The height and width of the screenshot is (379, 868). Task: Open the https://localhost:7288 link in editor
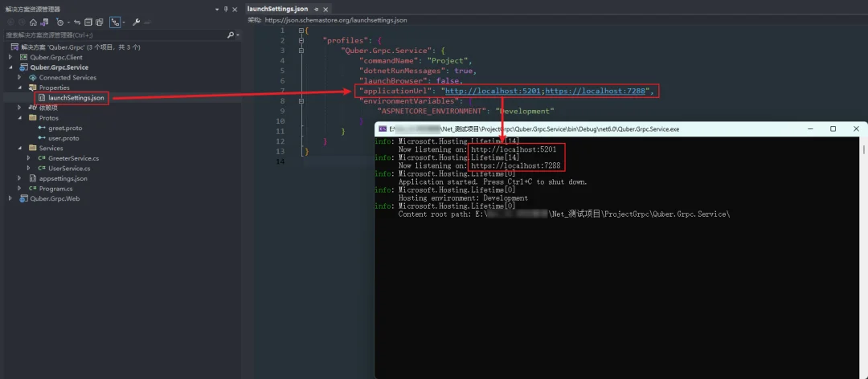click(596, 91)
